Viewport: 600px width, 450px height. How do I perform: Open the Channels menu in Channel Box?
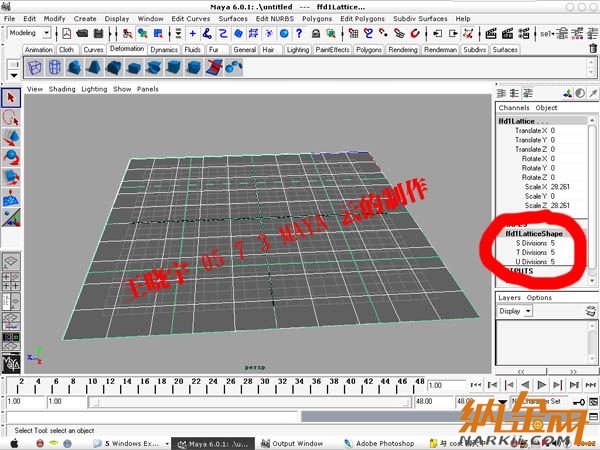(514, 108)
